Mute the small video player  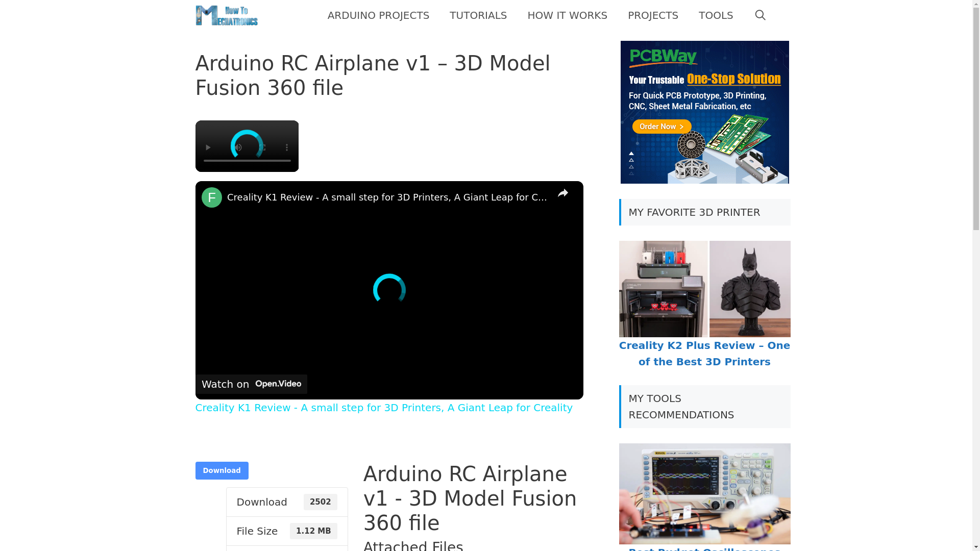(238, 147)
